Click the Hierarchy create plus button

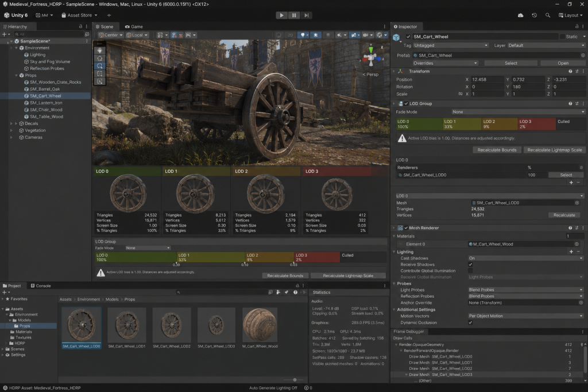(x=5, y=34)
